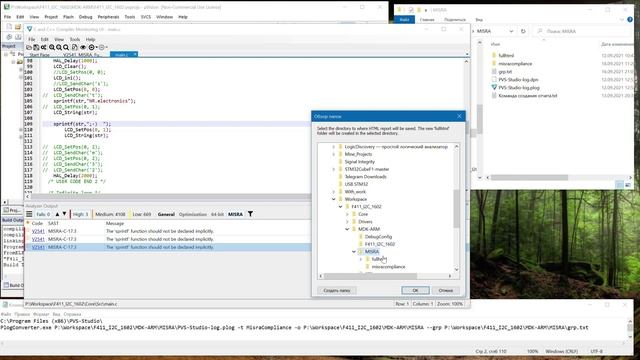Expand the fullhtml folder node in dialog
Image resolution: width=640 pixels, height=360 pixels.
(x=361, y=259)
